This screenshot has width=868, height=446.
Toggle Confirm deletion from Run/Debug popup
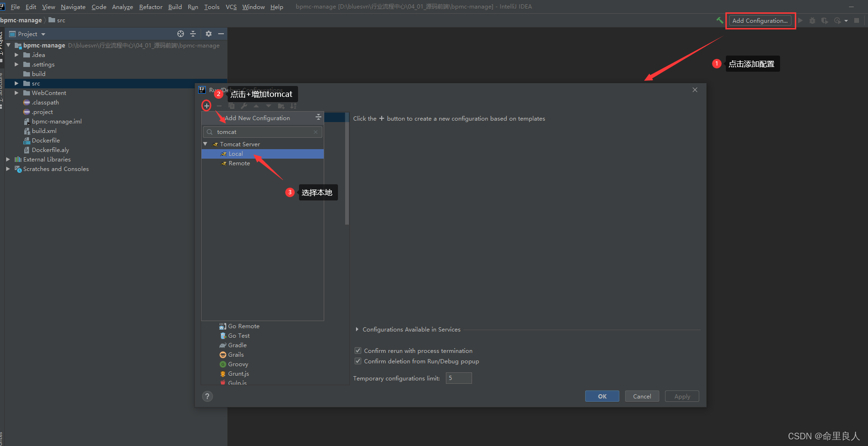click(x=358, y=361)
